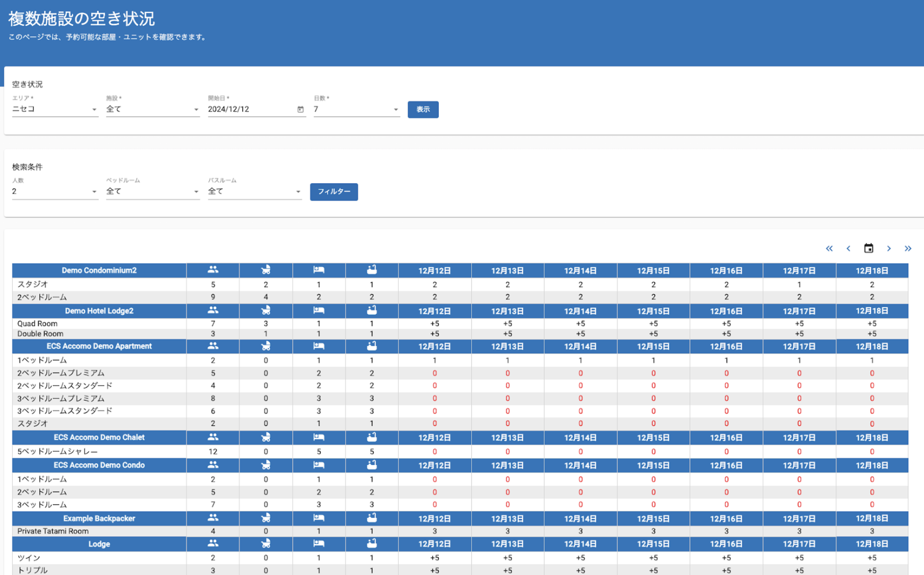Viewport: 924px width, 575px height.
Task: Open the 施設 dropdown
Action: pyautogui.click(x=152, y=109)
